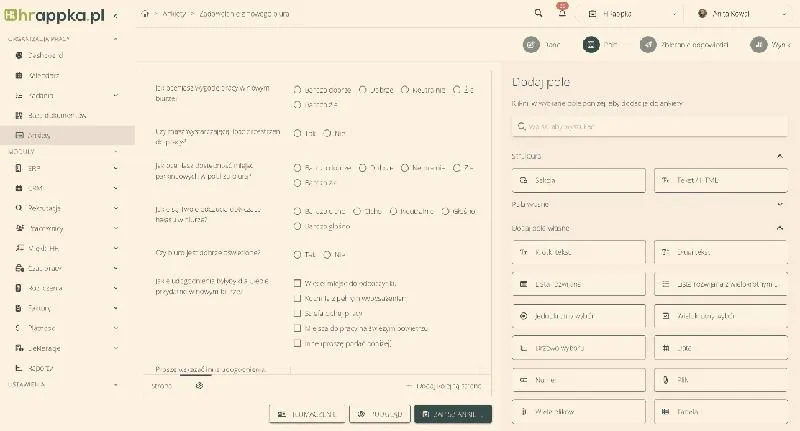Check Inne (proszę podać poniżej)
Screen dimensions: 800x431
(297, 343)
